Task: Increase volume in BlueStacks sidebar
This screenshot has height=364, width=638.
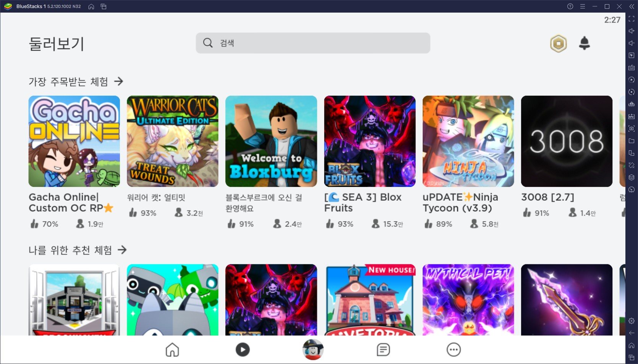Action: [632, 31]
